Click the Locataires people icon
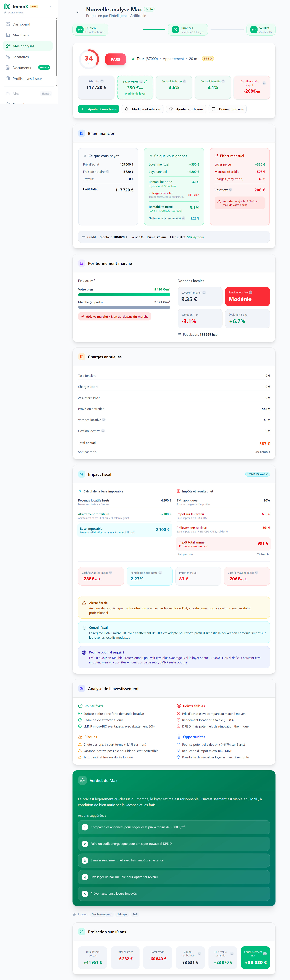290x980 pixels. click(8, 57)
